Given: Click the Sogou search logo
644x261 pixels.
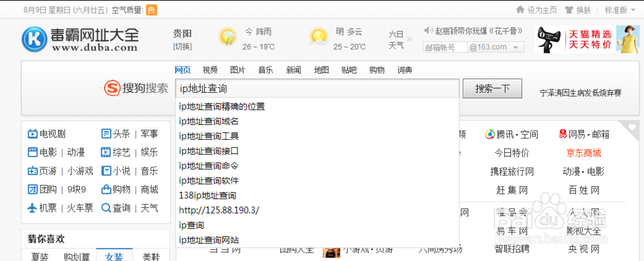Looking at the screenshot, I should point(136,88).
